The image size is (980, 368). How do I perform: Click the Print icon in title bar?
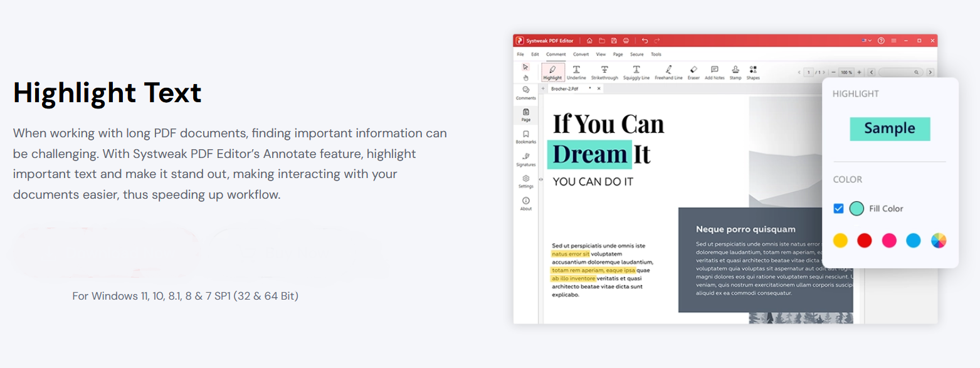point(626,41)
